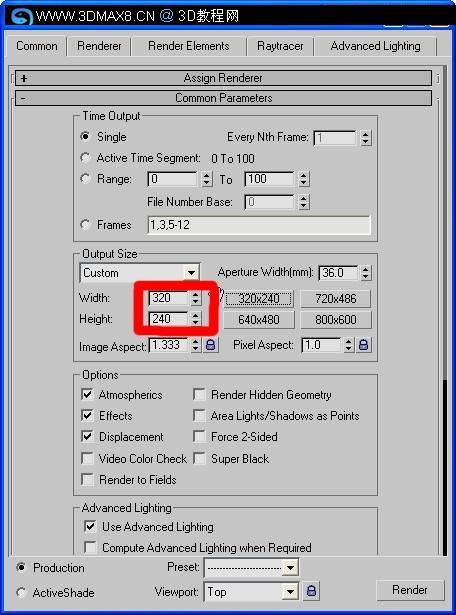
Task: Uncheck the Displacement option
Action: point(87,437)
